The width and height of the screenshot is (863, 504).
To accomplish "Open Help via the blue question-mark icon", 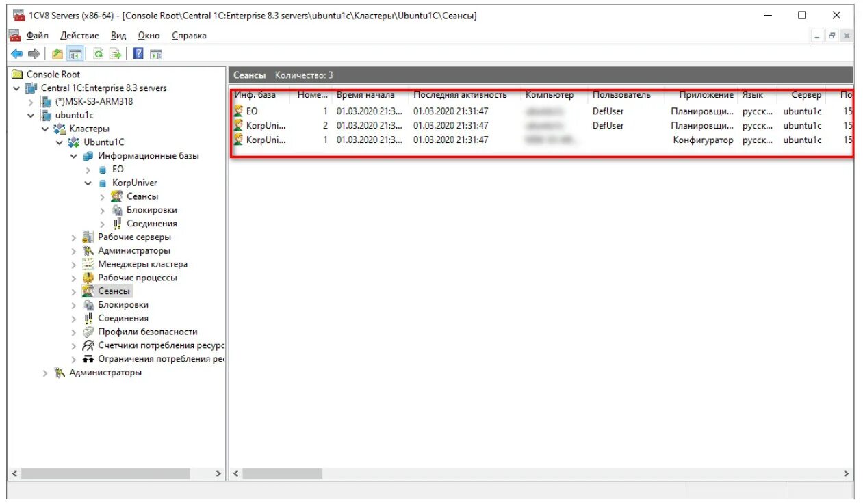I will [x=138, y=54].
